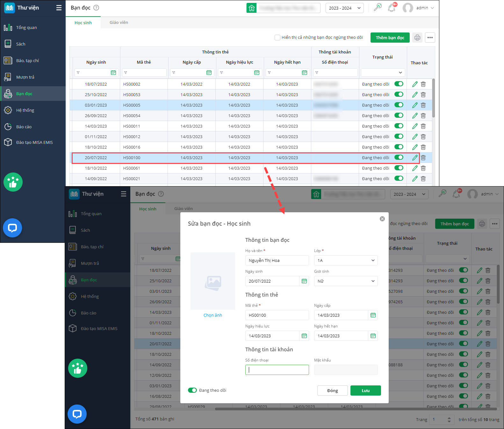Open the Ngày cấp calendar picker in the edit dialog
Image resolution: width=504 pixels, height=429 pixels.
pos(373,315)
